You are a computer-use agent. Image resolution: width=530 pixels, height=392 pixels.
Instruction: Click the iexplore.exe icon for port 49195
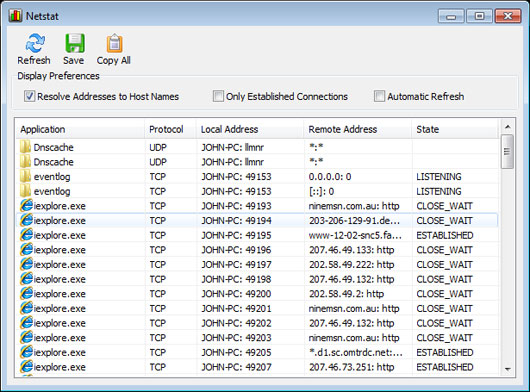[x=26, y=235]
